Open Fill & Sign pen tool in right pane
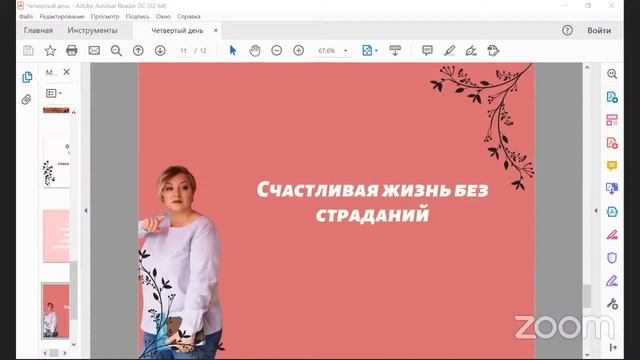 (612, 281)
